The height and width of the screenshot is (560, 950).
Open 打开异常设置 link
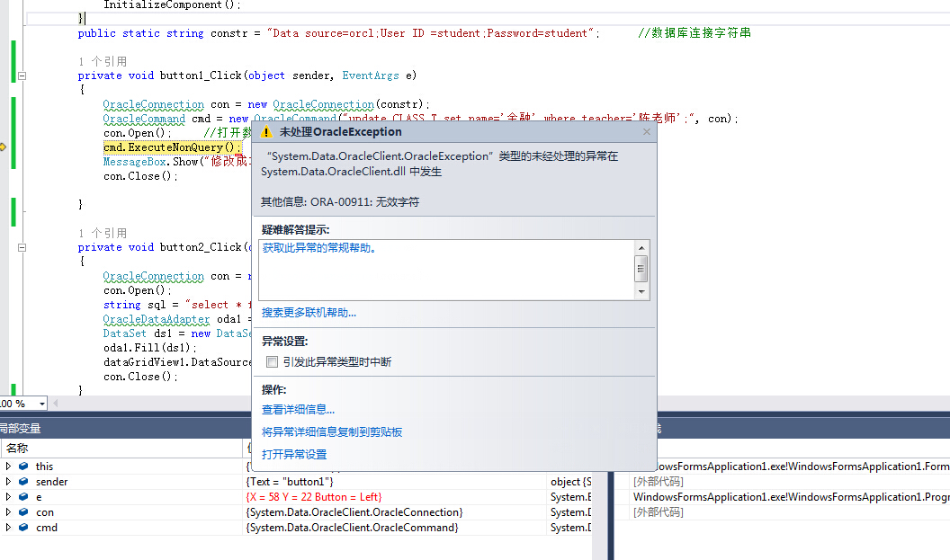coord(294,455)
